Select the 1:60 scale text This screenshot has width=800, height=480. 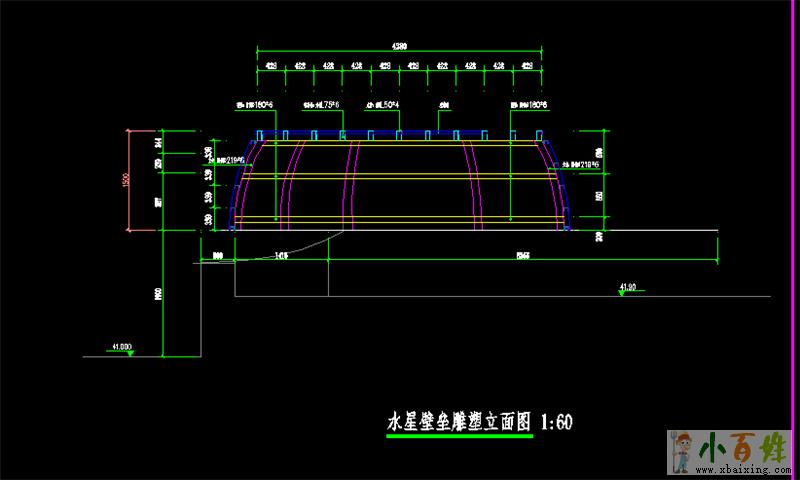[x=556, y=423]
